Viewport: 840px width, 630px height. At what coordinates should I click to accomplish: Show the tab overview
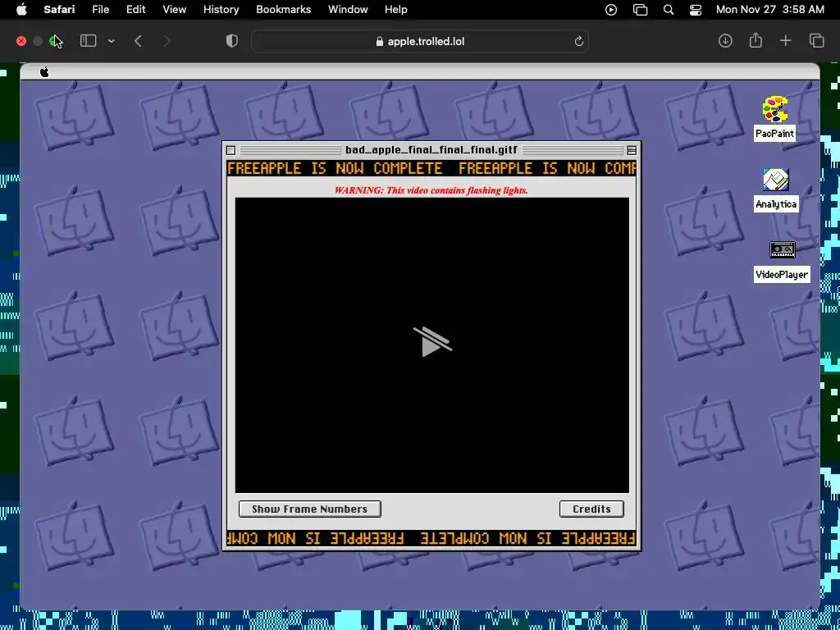[816, 41]
